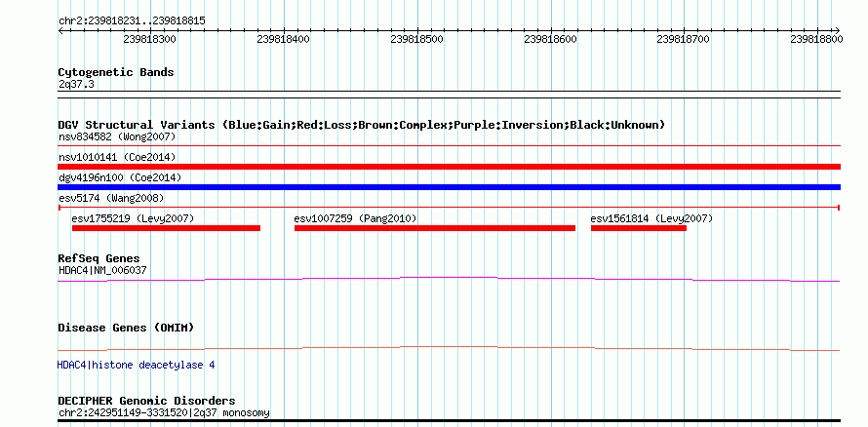Select the Cytogenetic Bands track title
868x427 pixels.
tap(116, 72)
